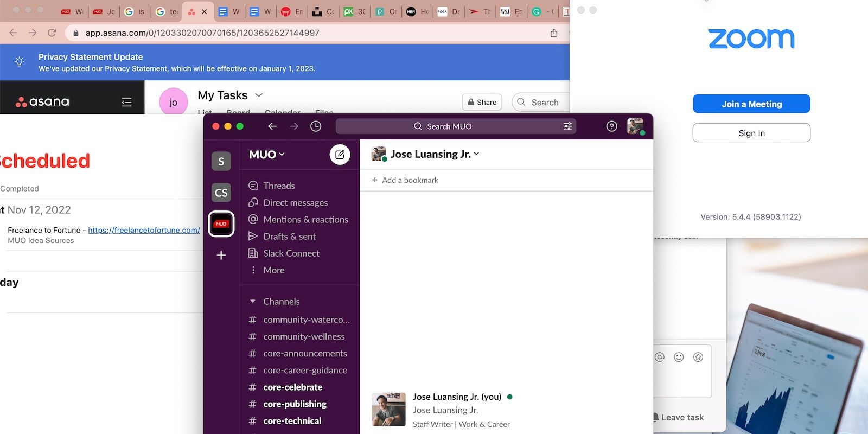Click the Slack user profile avatar at top right
The width and height of the screenshot is (868, 434).
pos(635,126)
